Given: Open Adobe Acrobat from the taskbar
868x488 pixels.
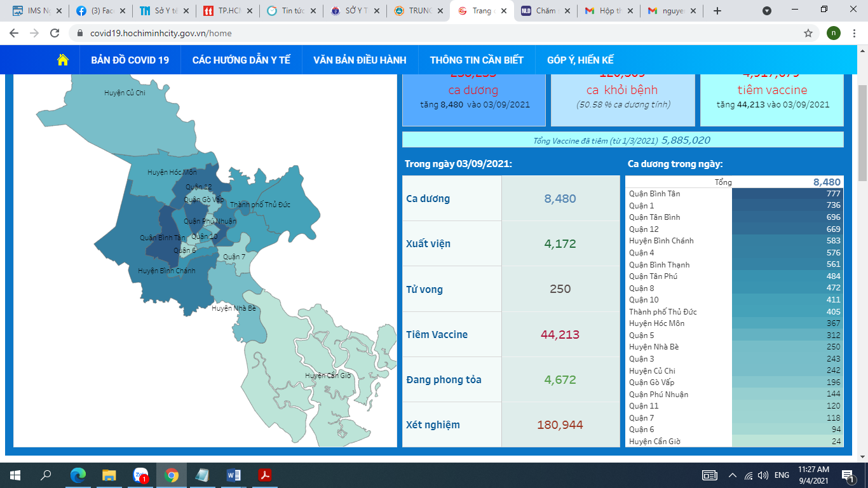Looking at the screenshot, I should point(264,475).
